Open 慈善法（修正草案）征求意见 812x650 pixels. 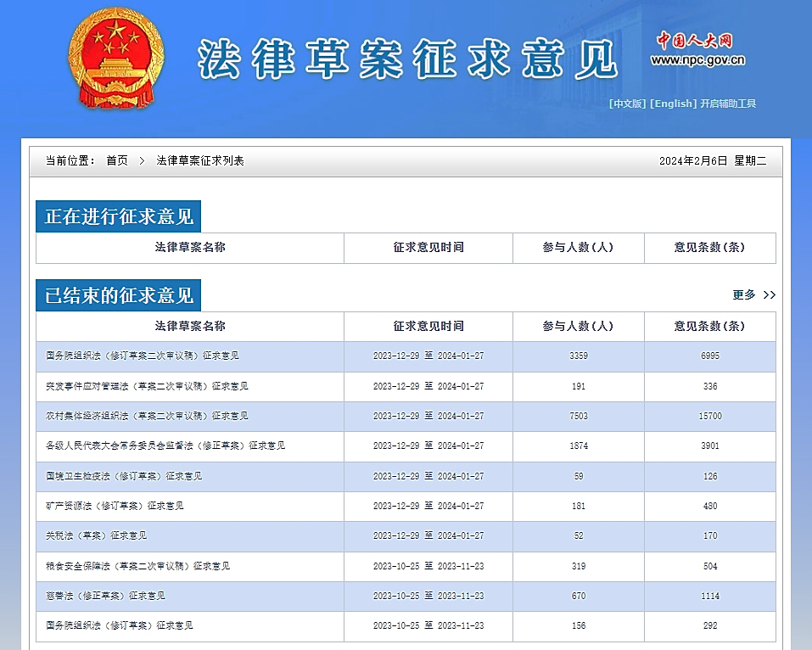pyautogui.click(x=105, y=596)
